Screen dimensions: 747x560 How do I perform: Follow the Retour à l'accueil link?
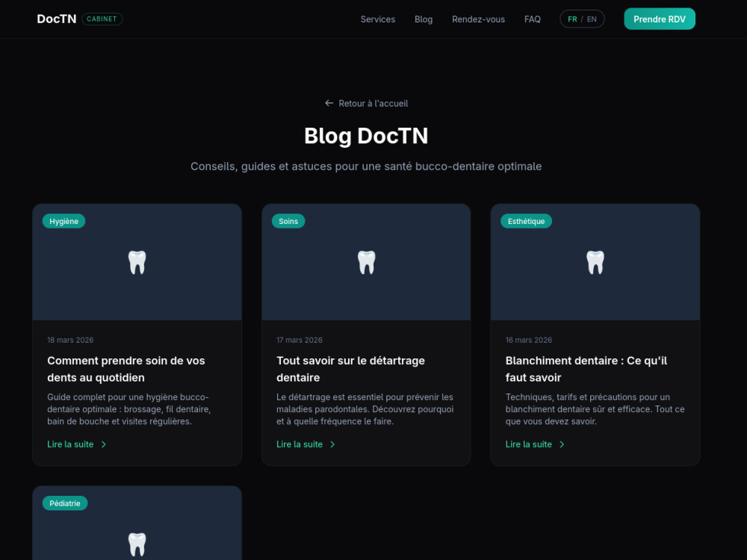[366, 103]
